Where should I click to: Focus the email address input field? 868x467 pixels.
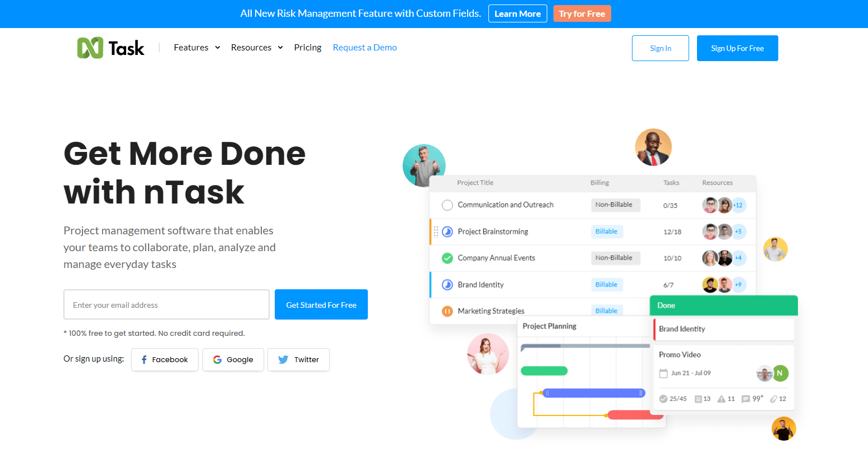pos(167,304)
